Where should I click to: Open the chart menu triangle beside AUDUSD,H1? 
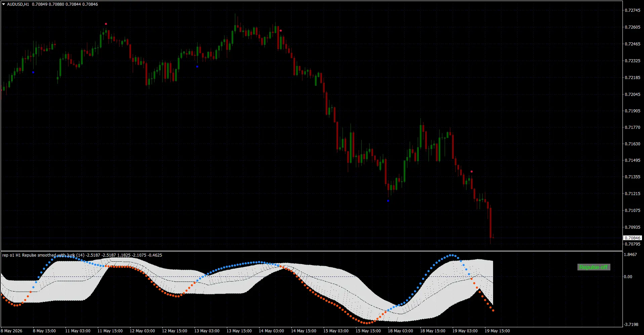point(4,4)
